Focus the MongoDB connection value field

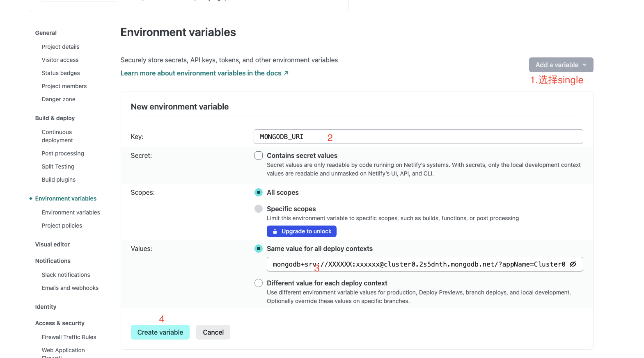(419, 264)
